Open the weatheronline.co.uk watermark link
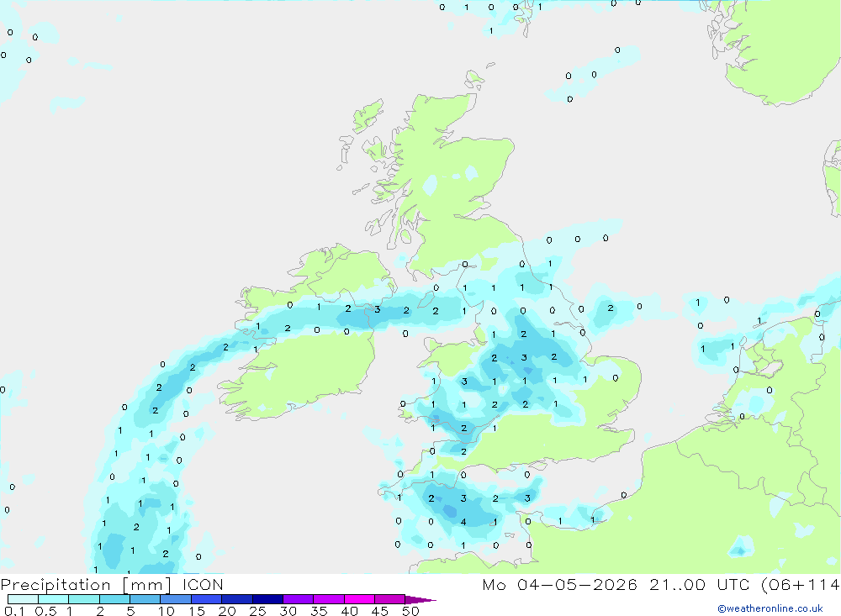The width and height of the screenshot is (841, 616). pyautogui.click(x=770, y=608)
